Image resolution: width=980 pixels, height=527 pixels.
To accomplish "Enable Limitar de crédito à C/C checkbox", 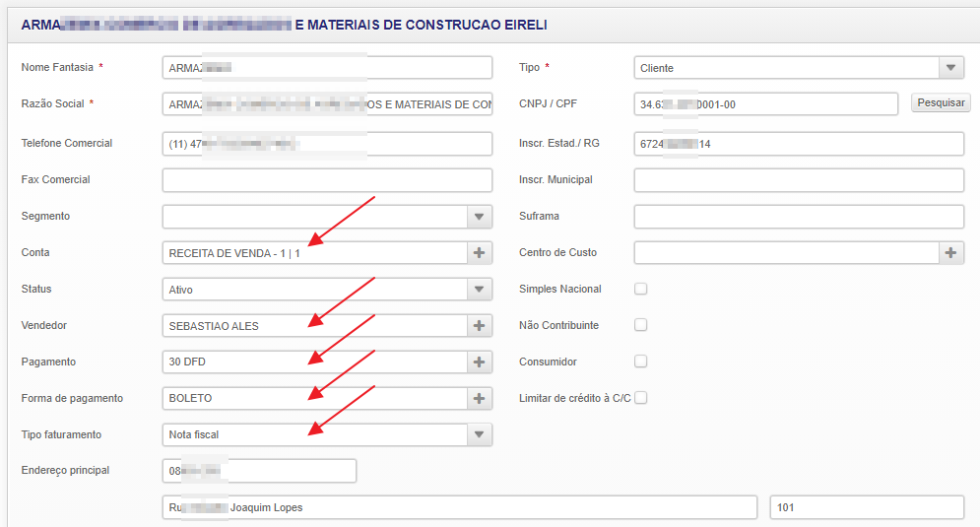I will [641, 398].
